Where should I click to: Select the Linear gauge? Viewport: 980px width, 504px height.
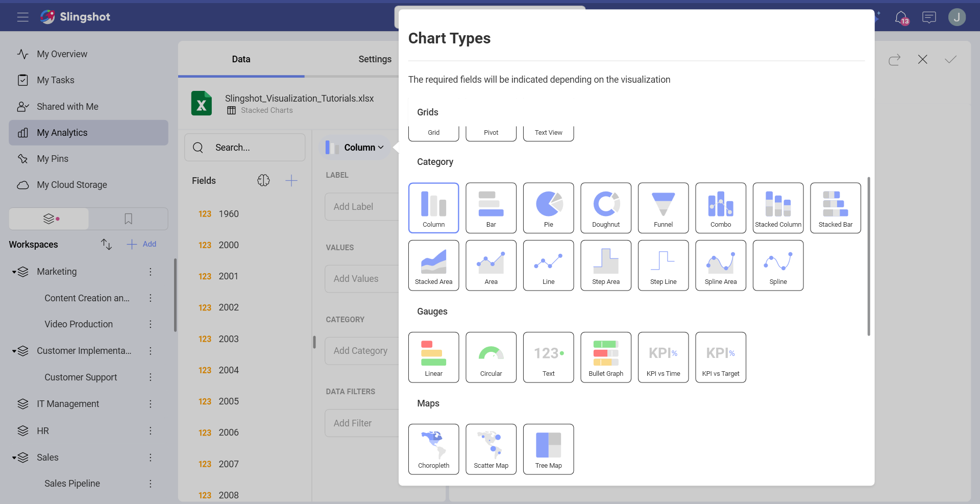click(433, 357)
